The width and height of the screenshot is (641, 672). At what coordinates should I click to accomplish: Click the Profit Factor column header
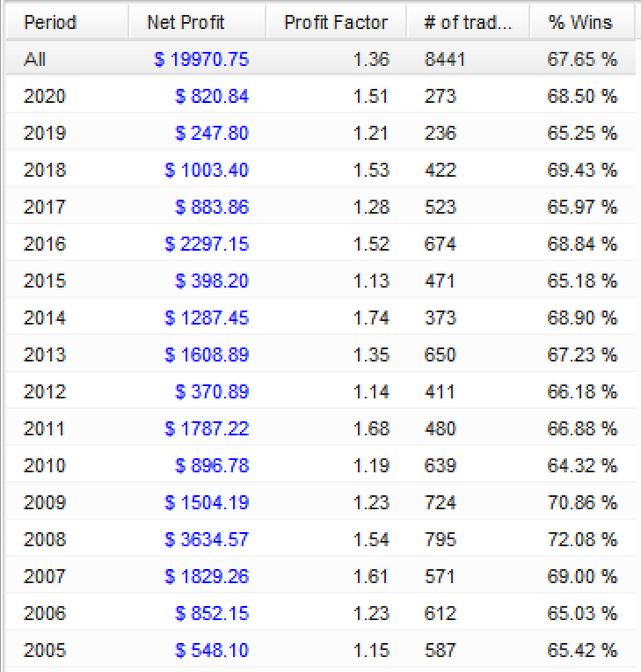pyautogui.click(x=336, y=22)
